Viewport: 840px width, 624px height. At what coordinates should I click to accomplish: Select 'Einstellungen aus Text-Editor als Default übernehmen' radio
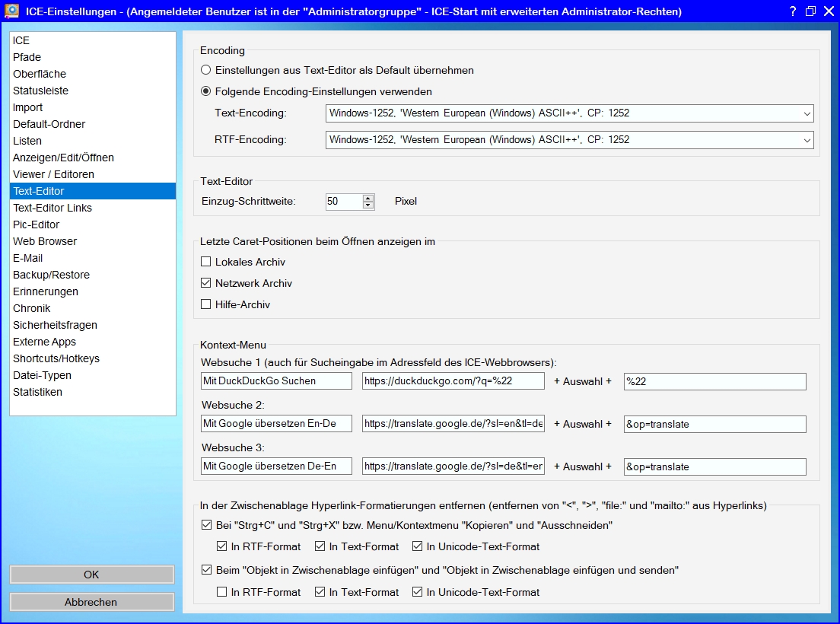pyautogui.click(x=205, y=70)
